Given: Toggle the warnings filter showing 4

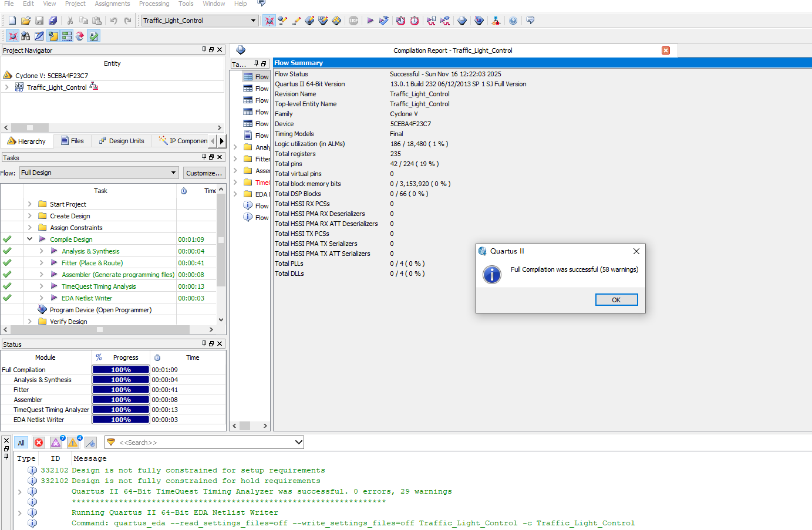Looking at the screenshot, I should 74,442.
